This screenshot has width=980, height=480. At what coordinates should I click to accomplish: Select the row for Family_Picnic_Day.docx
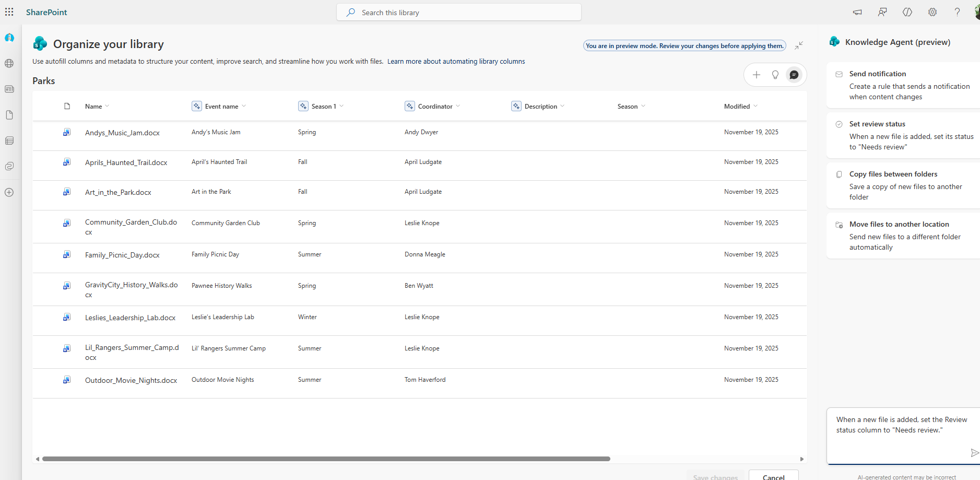67,254
